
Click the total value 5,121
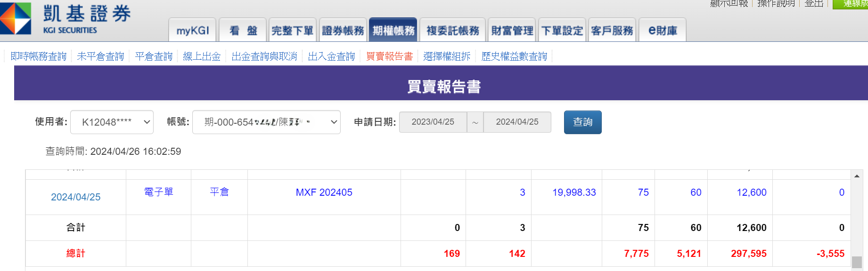[689, 254]
